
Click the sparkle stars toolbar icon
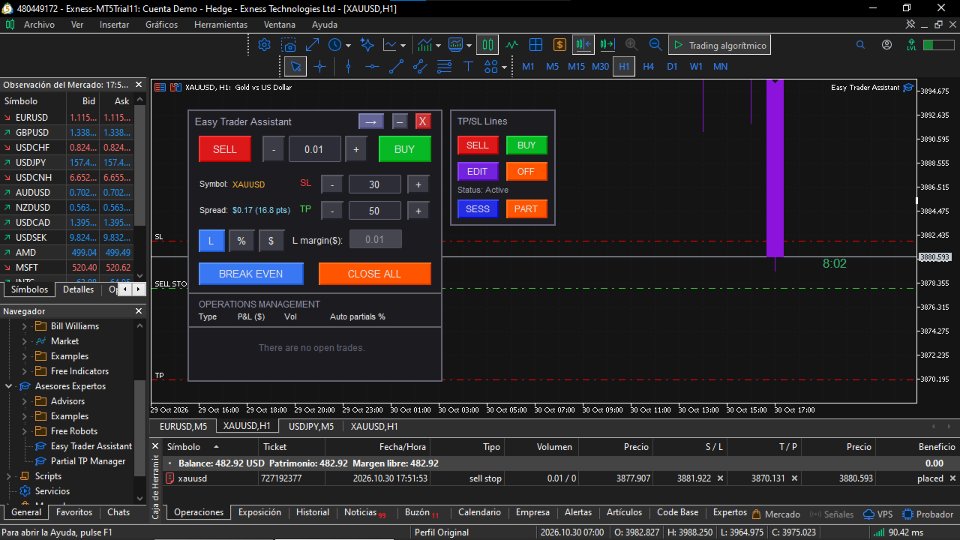(x=367, y=45)
